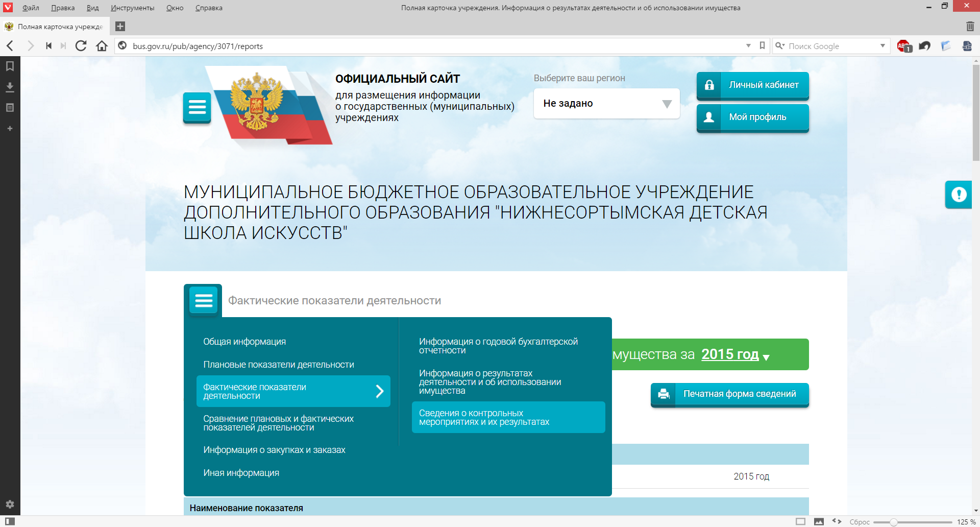
Task: Open the Окно menu
Action: coord(175,8)
